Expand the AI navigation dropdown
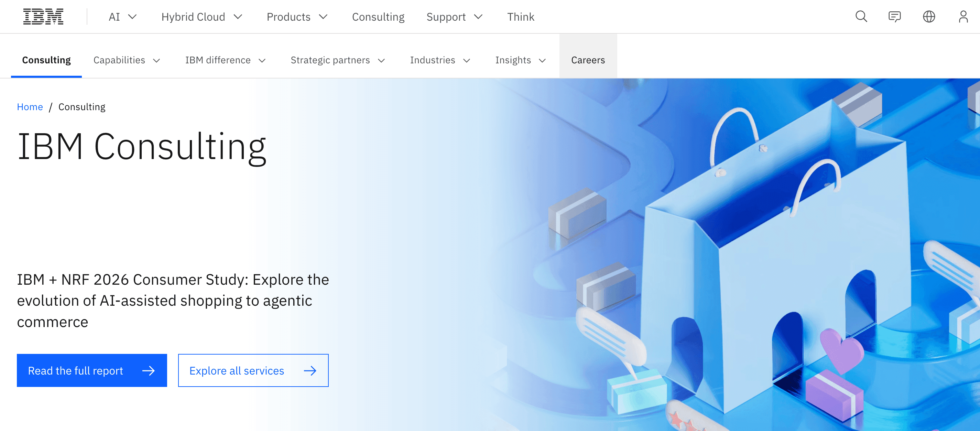The height and width of the screenshot is (431, 980). [x=122, y=17]
